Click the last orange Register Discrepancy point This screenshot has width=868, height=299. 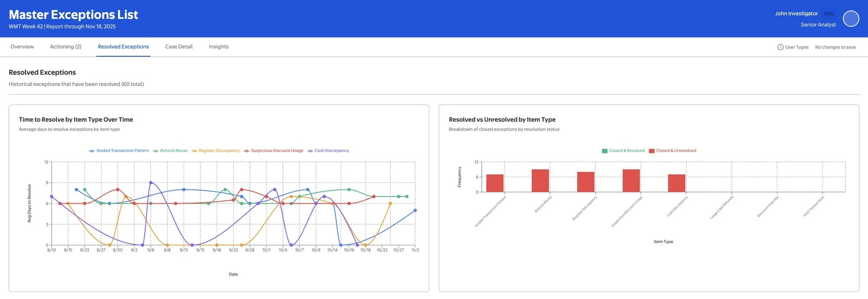tap(390, 204)
